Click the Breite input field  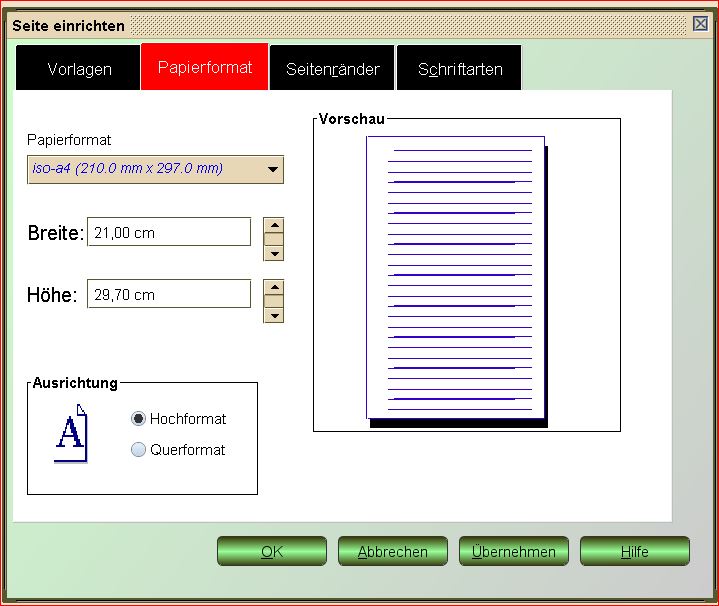tap(169, 232)
